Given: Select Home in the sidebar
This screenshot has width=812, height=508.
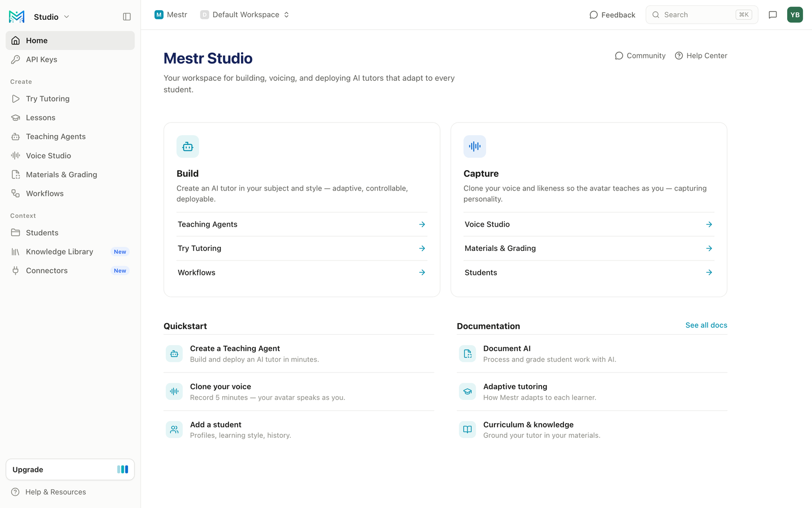Looking at the screenshot, I should point(70,41).
